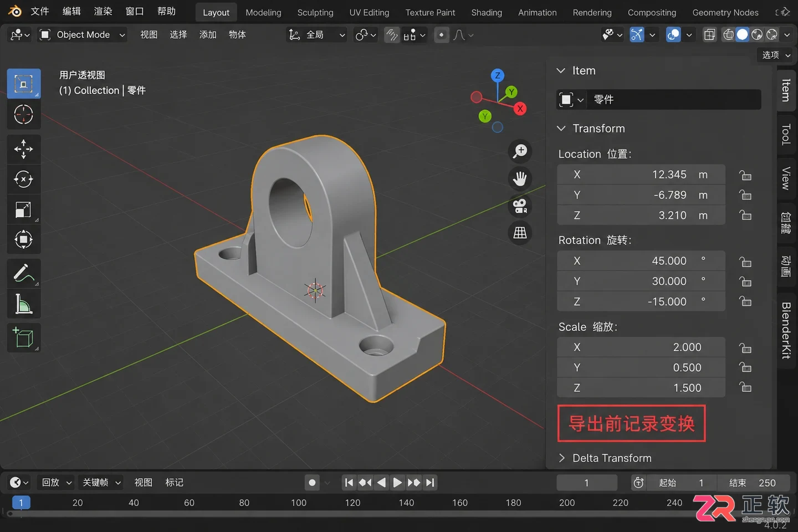
Task: Switch to material preview shading
Action: point(757,35)
